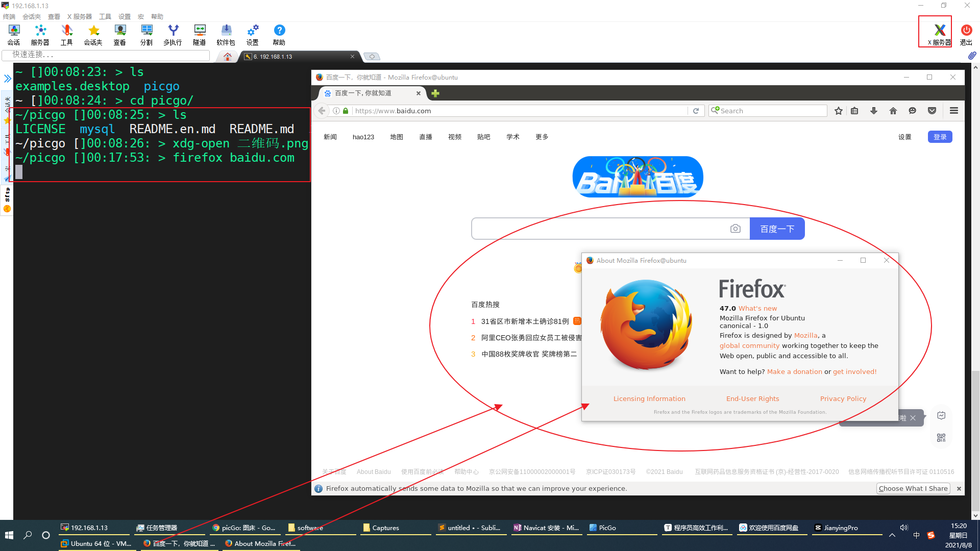Open a new terminal tab with plus icon
Viewport: 980px width, 551px height.
tap(372, 57)
